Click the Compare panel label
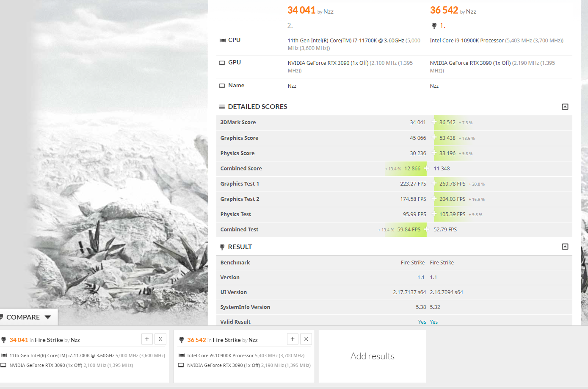 pos(23,317)
